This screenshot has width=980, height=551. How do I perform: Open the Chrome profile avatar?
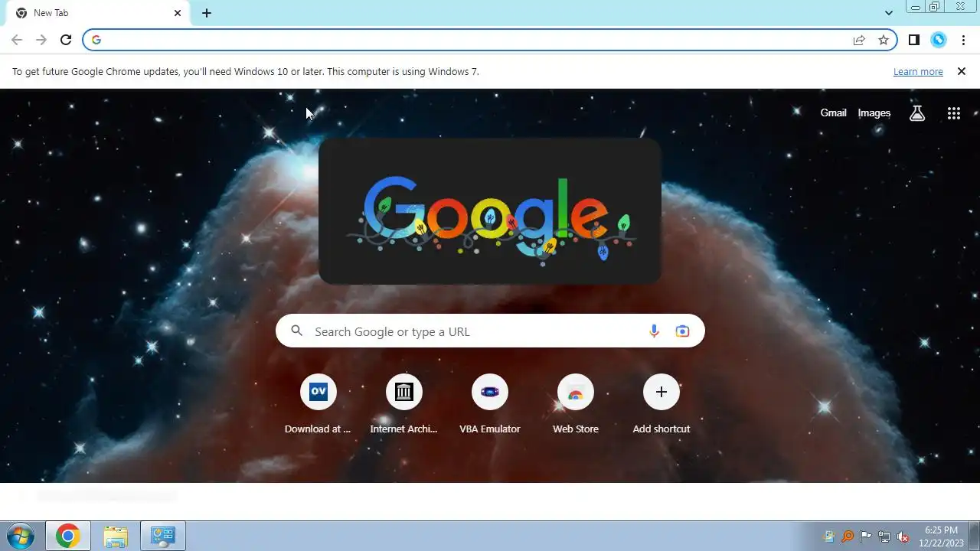(x=939, y=40)
